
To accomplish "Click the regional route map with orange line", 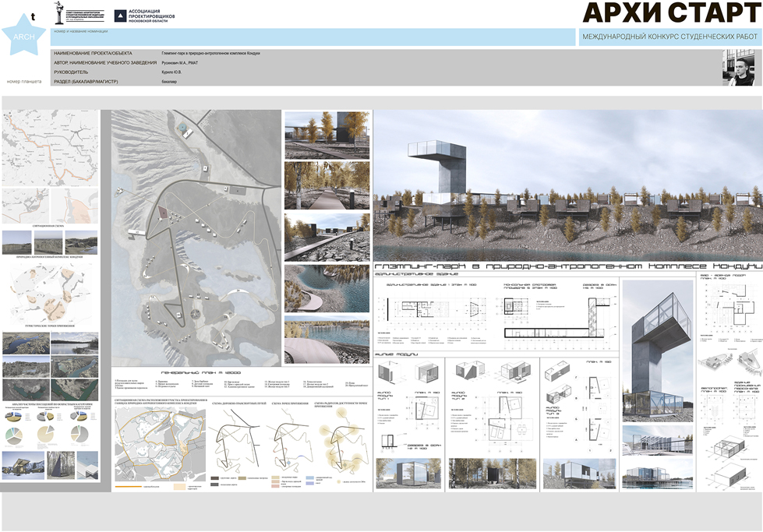I will pyautogui.click(x=50, y=148).
